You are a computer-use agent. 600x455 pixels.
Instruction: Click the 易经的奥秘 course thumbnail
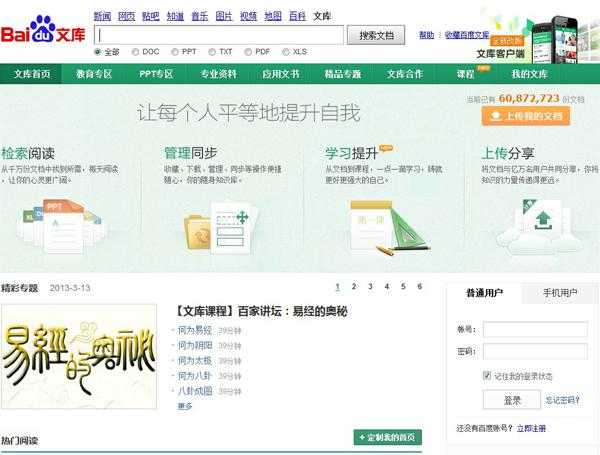[79, 356]
